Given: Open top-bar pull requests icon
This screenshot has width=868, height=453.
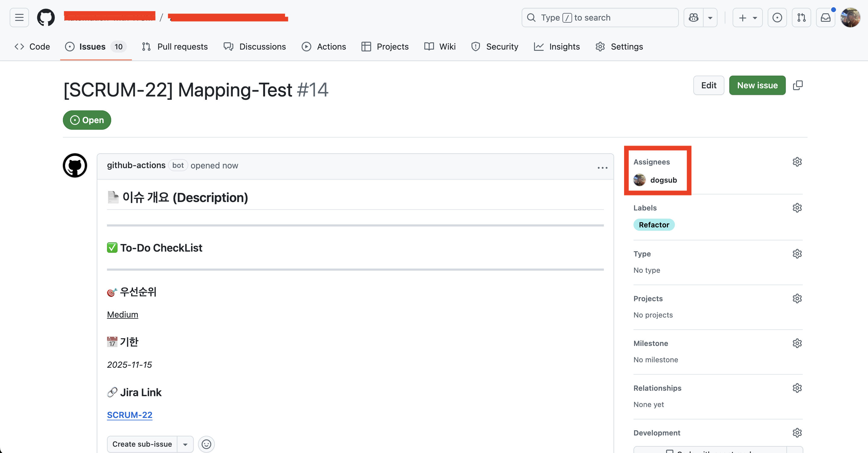Looking at the screenshot, I should coord(801,18).
